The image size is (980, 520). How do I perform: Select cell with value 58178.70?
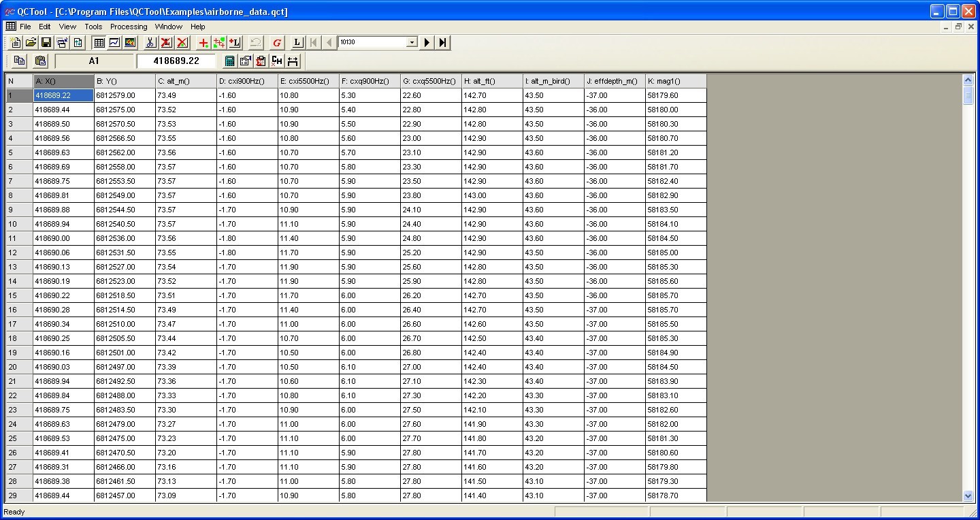point(676,495)
